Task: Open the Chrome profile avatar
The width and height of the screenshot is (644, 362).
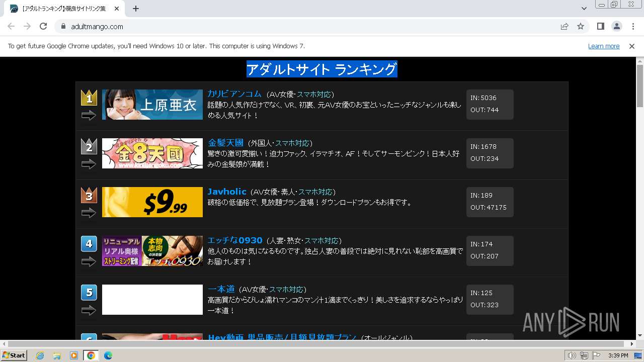Action: click(616, 26)
